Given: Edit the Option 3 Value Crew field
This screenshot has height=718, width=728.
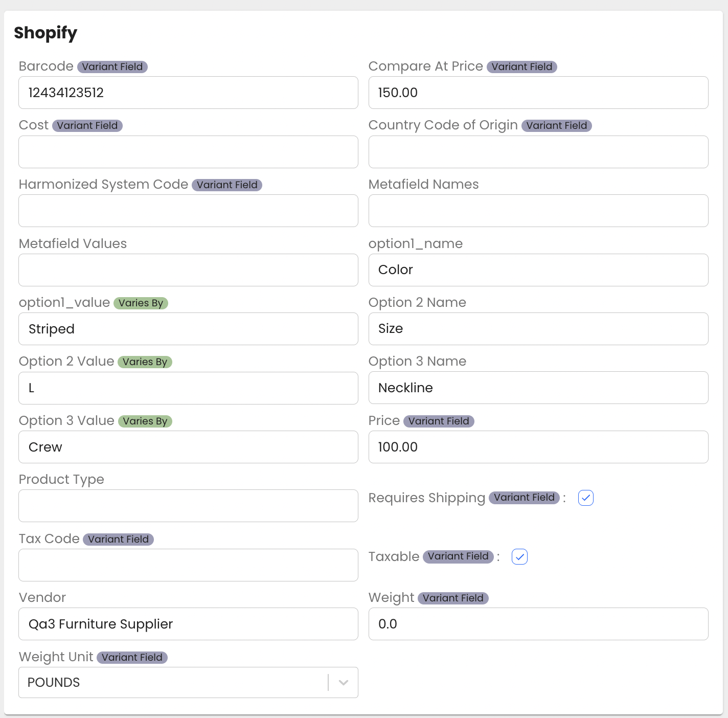Looking at the screenshot, I should click(188, 447).
